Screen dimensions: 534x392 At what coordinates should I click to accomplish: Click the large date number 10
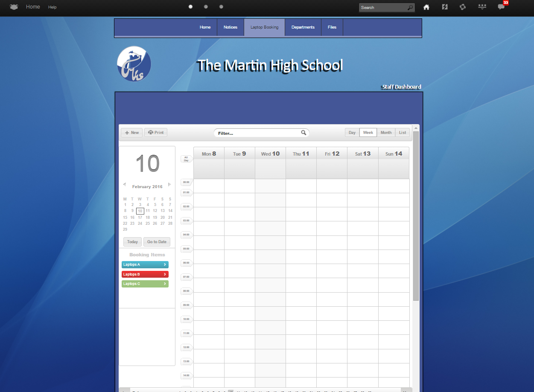point(147,164)
